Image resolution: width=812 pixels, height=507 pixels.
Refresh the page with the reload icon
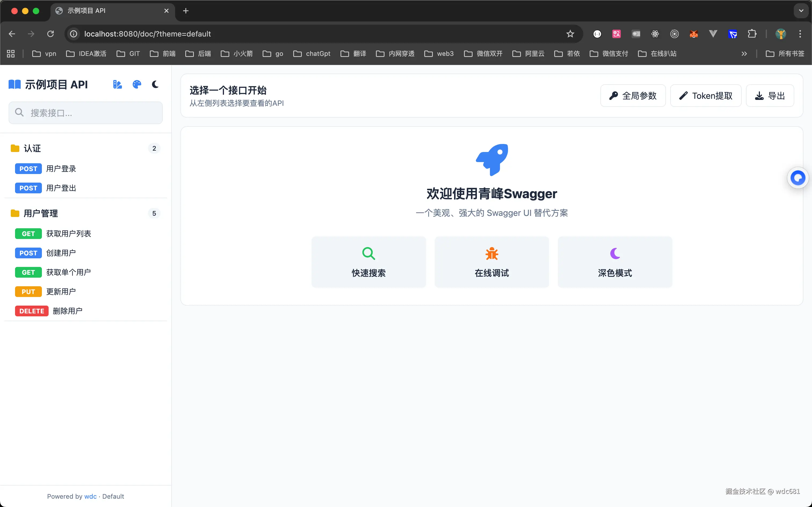(x=51, y=34)
